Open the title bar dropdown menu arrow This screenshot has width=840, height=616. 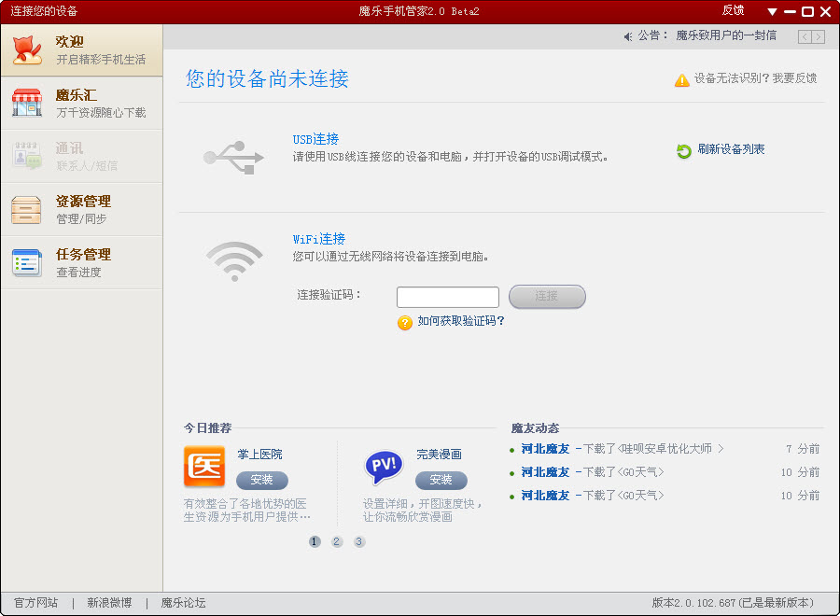pos(772,11)
